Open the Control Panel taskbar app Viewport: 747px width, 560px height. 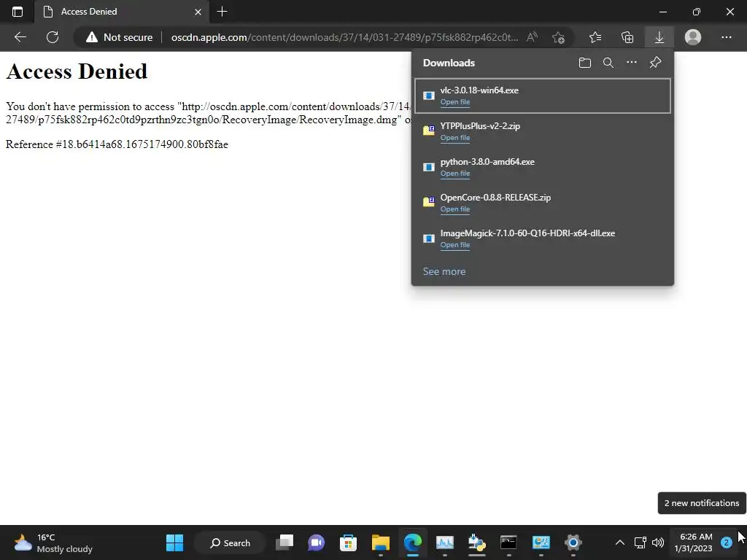pyautogui.click(x=541, y=542)
